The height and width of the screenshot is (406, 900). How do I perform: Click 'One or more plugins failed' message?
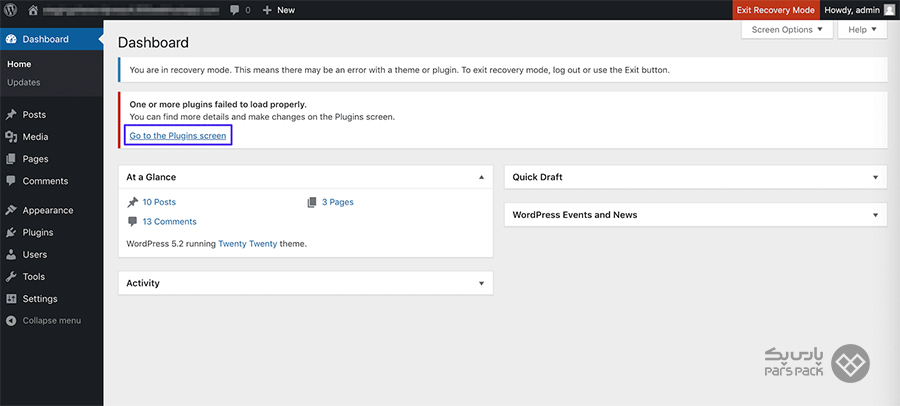(x=218, y=105)
